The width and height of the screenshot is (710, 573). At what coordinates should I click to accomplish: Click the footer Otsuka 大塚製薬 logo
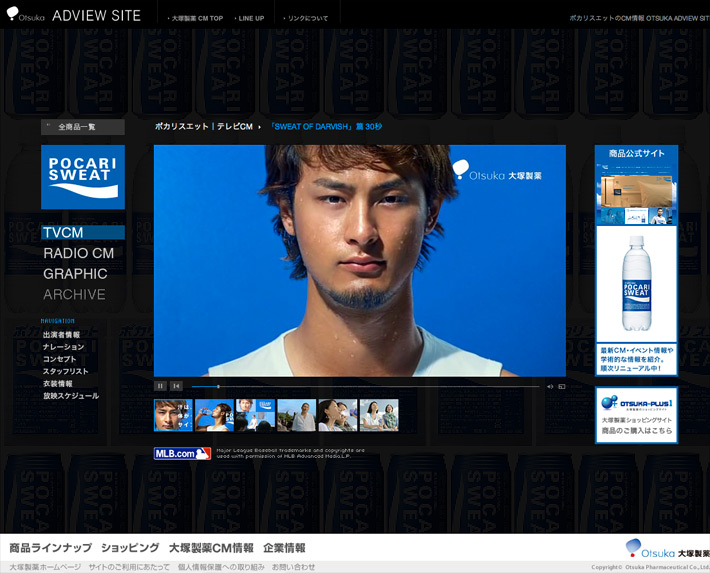click(667, 549)
